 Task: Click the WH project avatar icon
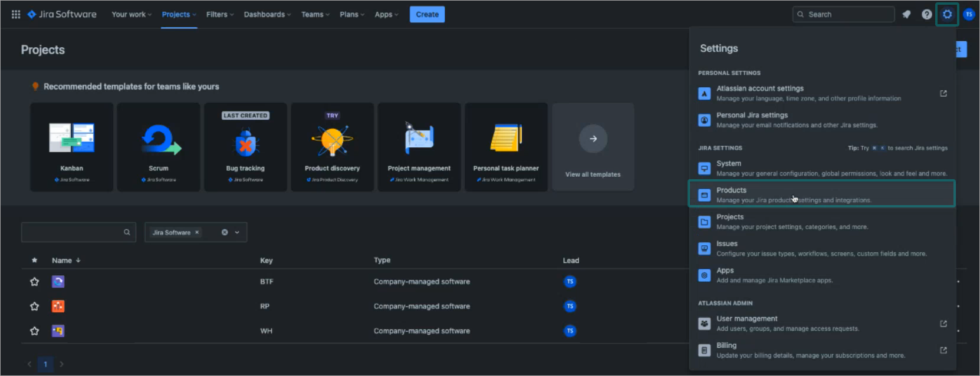coord(58,331)
